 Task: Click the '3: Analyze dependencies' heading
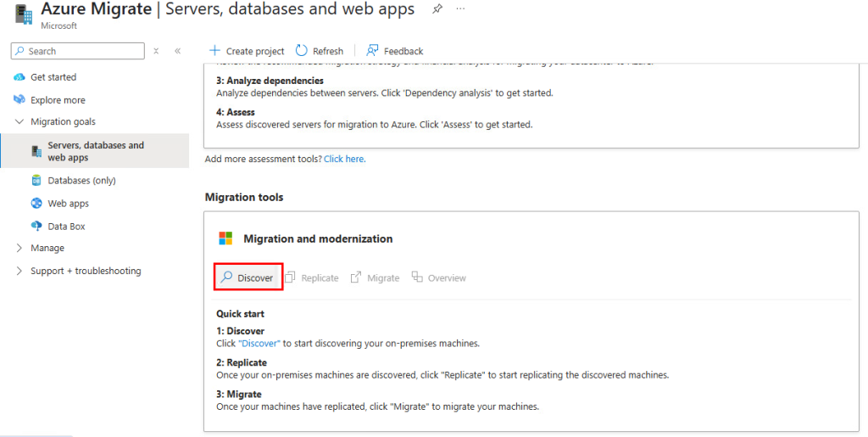[x=270, y=81]
